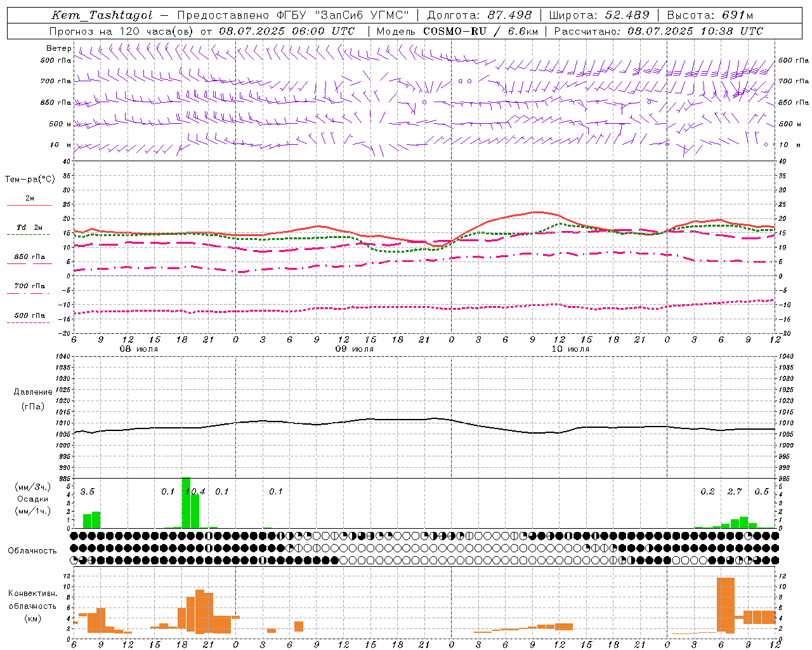Click the 'Конвективн.' convective cloud label
Screen dimensions: 812x650
point(32,594)
